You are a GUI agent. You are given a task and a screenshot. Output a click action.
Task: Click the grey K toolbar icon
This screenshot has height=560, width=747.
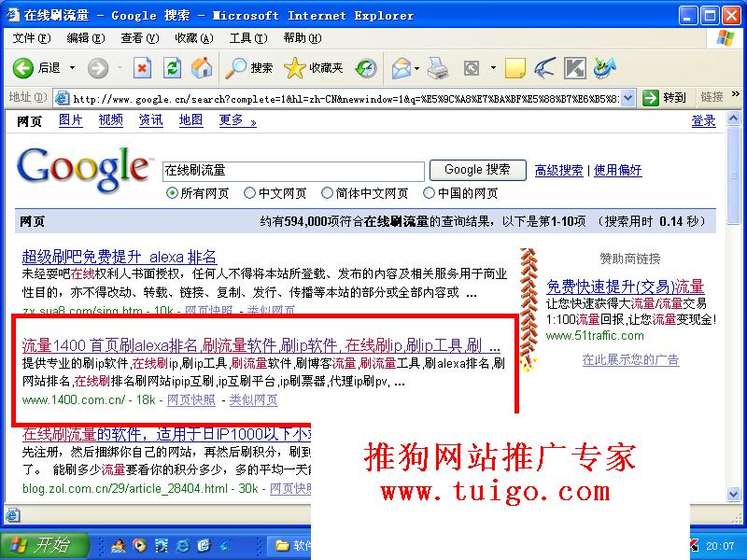tap(574, 68)
